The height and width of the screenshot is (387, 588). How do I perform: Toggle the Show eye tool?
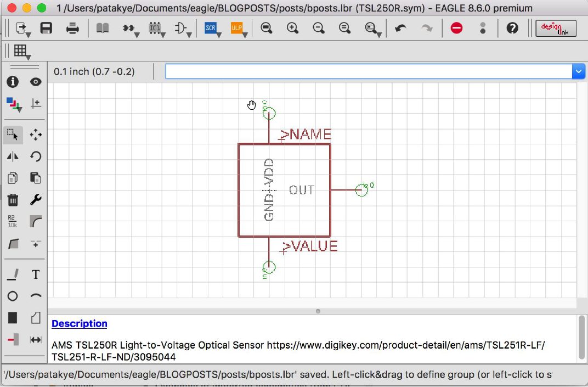pos(35,82)
